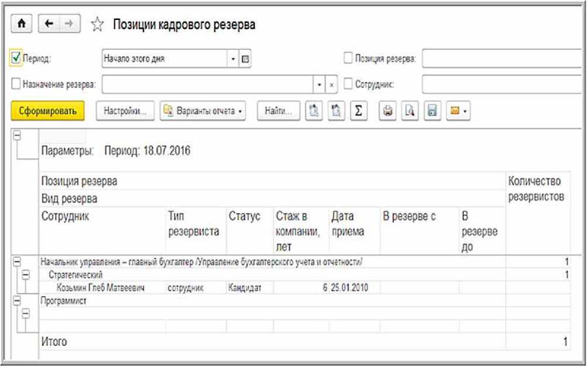The height and width of the screenshot is (367, 588).
Task: Enable the Сотрудник checkbox
Action: pyautogui.click(x=348, y=84)
